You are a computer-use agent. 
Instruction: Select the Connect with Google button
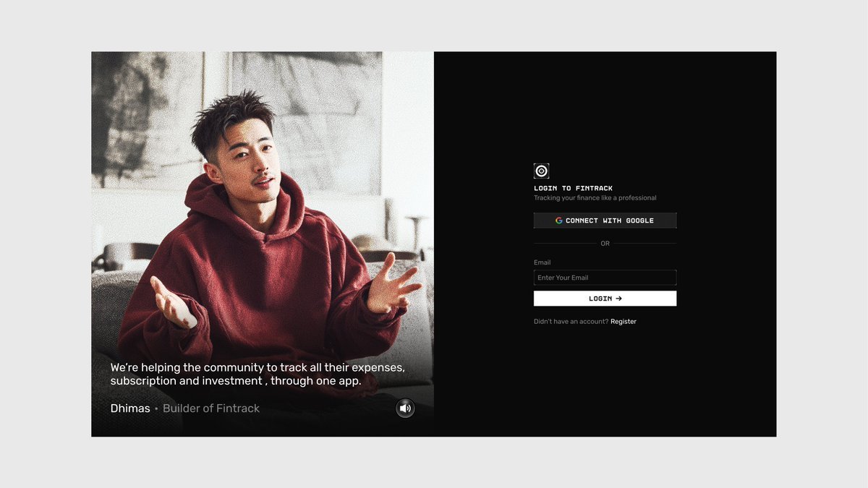coord(605,221)
